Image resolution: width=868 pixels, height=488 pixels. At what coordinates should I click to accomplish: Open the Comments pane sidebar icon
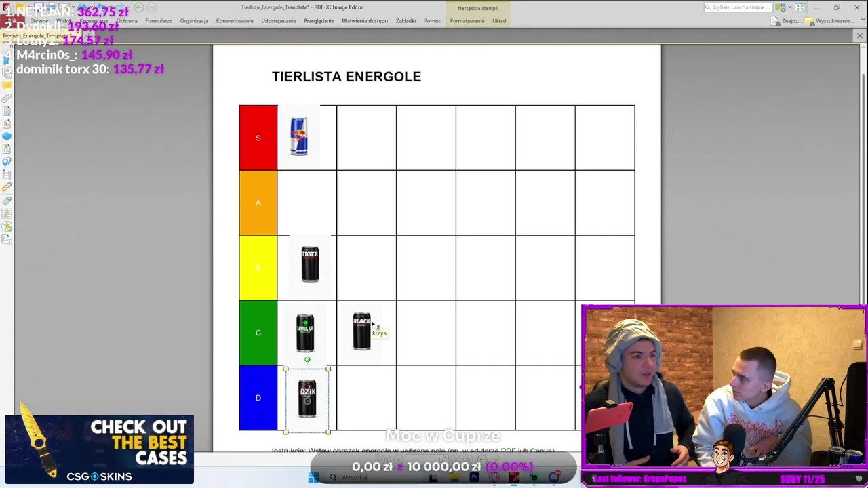(x=7, y=85)
